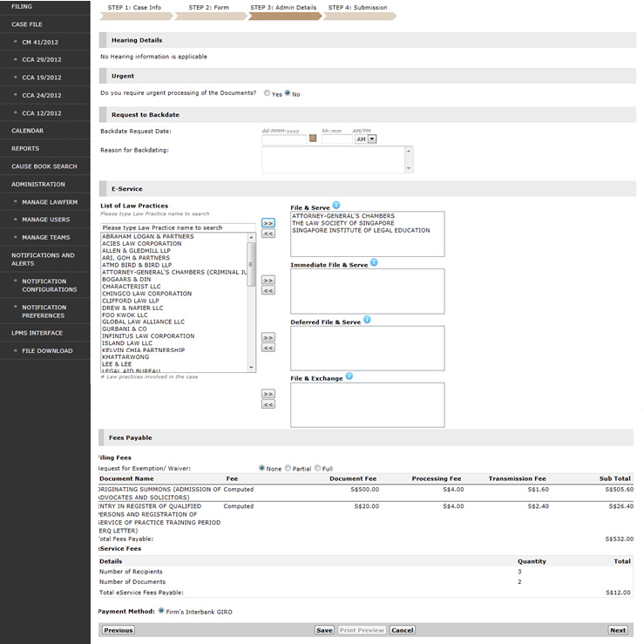Click the Immediate File & Serve info icon

[x=374, y=262]
